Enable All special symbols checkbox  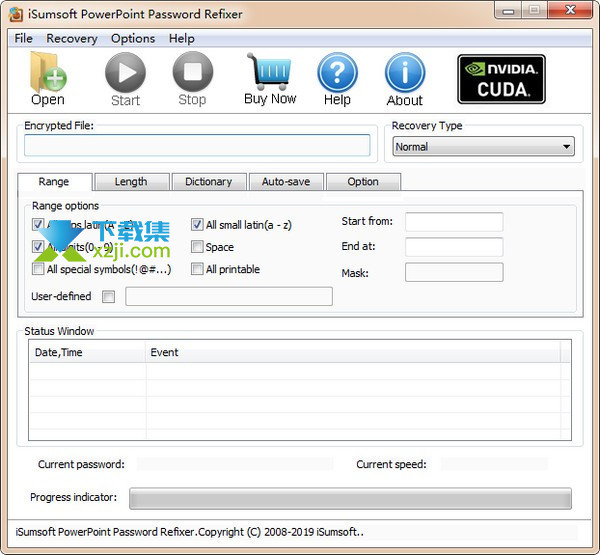38,269
